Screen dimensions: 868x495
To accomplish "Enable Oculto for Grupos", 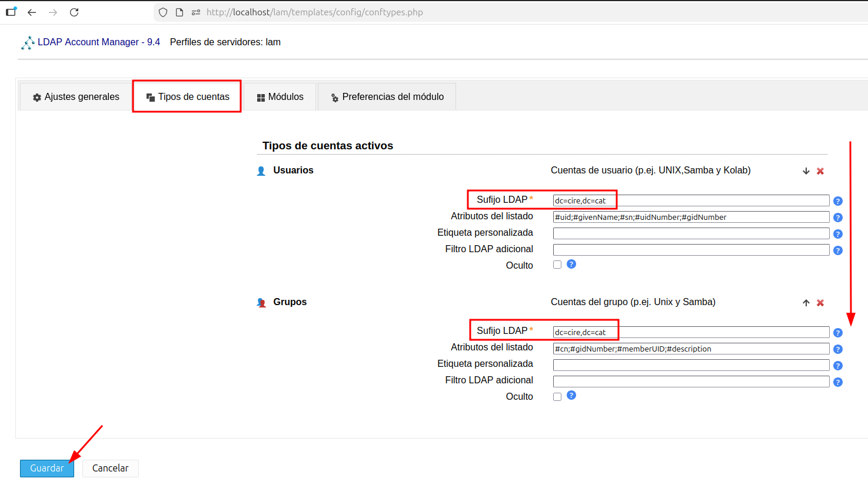I will point(557,396).
